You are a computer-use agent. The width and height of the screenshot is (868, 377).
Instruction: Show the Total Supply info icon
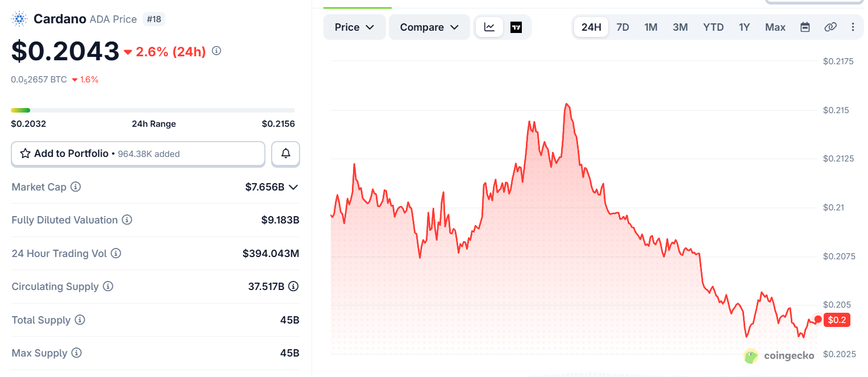[x=80, y=320]
